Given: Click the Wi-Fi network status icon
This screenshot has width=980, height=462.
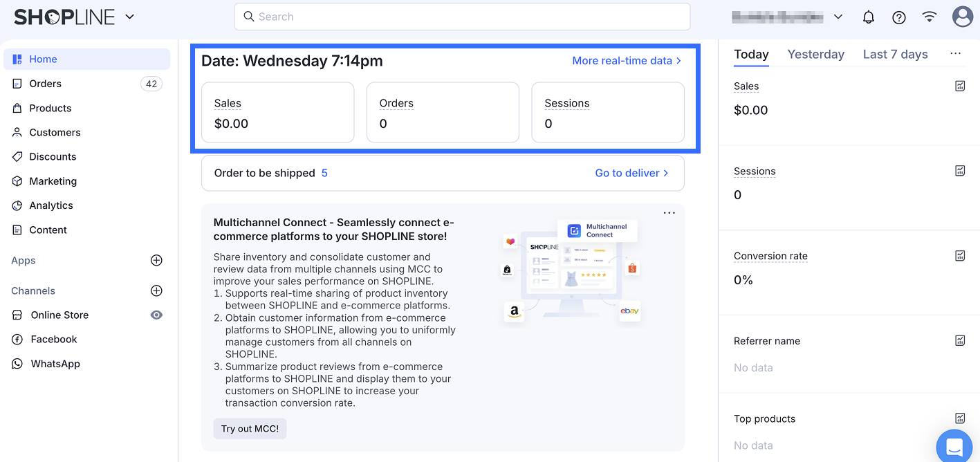Looking at the screenshot, I should [930, 17].
